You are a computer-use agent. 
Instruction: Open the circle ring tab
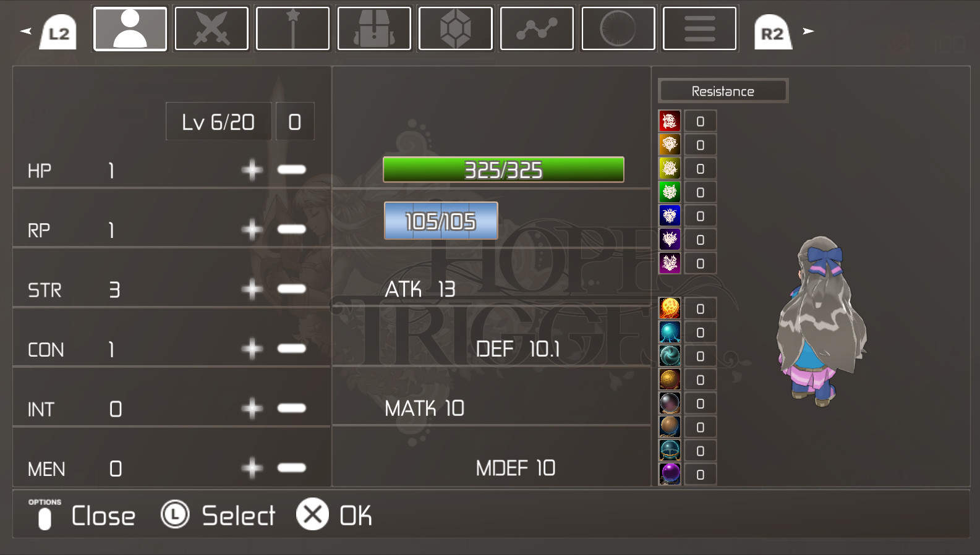pos(618,28)
